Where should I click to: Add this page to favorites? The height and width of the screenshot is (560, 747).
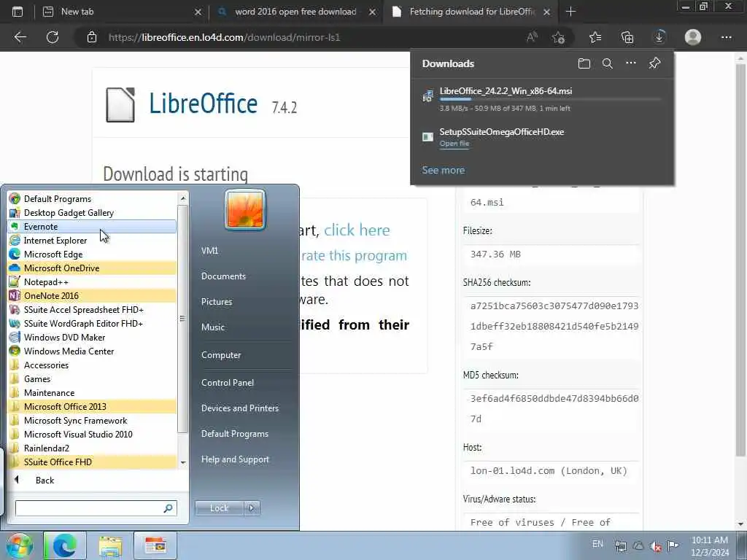coord(558,37)
